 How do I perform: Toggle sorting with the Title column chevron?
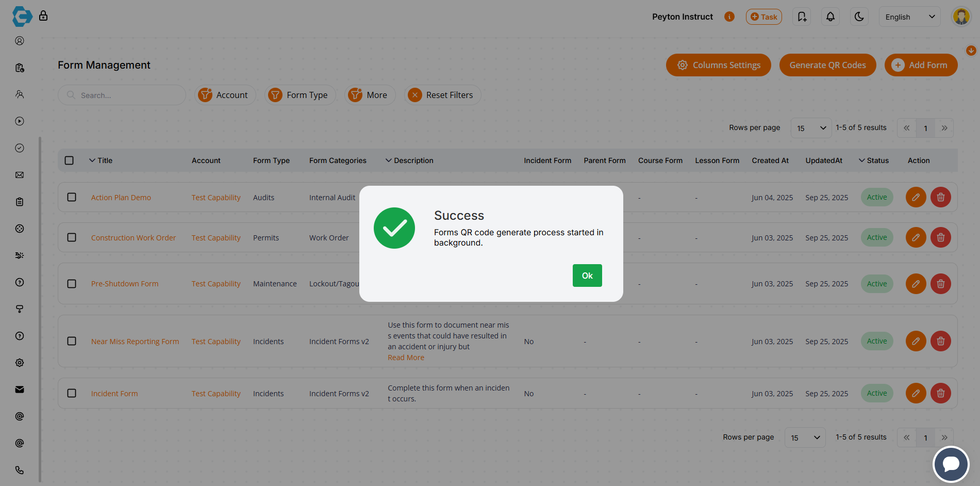[92, 160]
